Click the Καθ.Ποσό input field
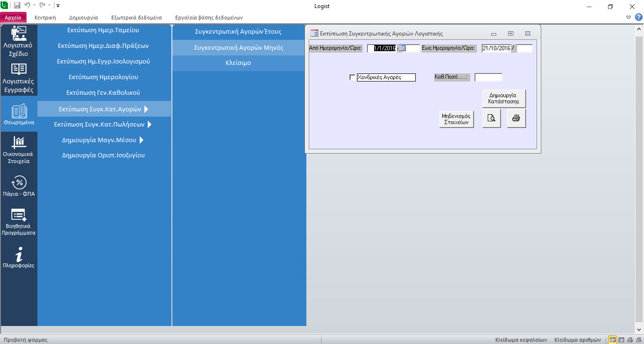Screen dimensions: 644x344 [x=488, y=77]
